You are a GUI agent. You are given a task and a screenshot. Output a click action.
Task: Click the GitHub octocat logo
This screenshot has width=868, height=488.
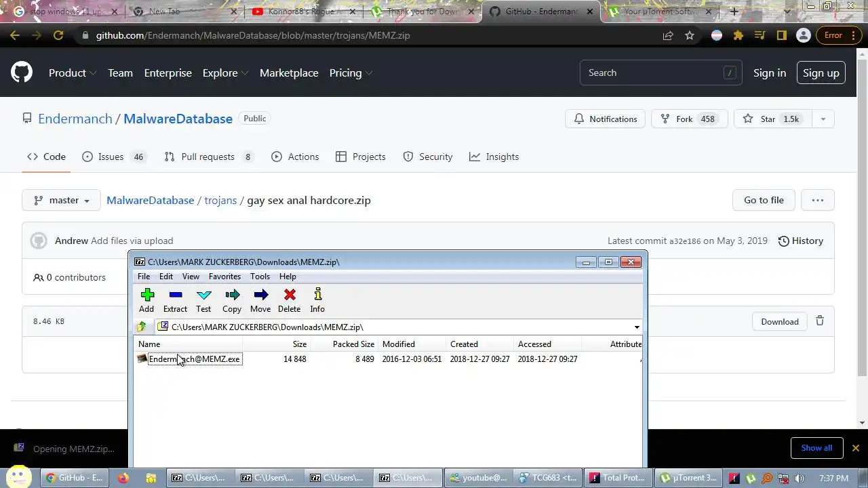pyautogui.click(x=22, y=73)
